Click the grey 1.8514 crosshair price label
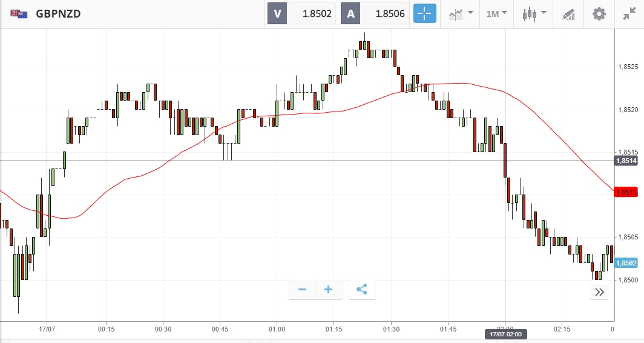The height and width of the screenshot is (343, 644). click(626, 161)
